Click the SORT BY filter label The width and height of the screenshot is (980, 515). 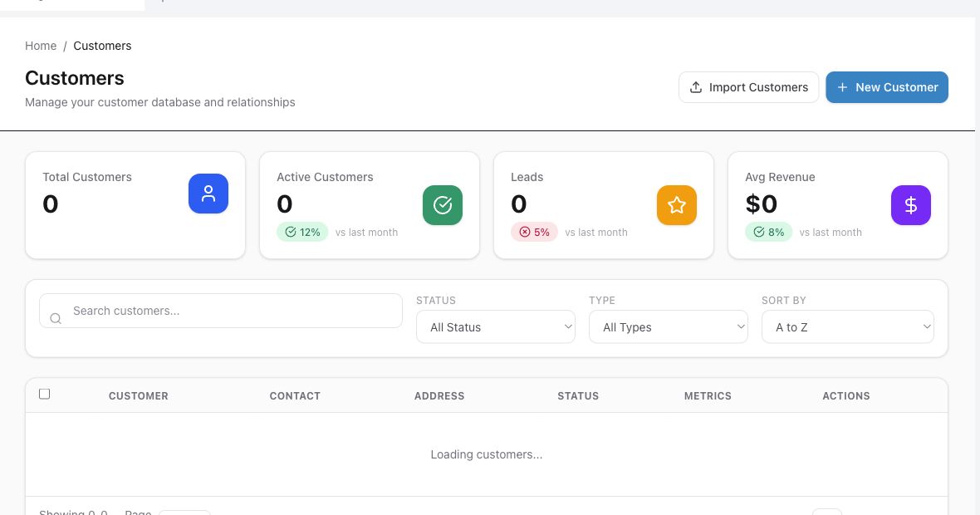coord(784,300)
